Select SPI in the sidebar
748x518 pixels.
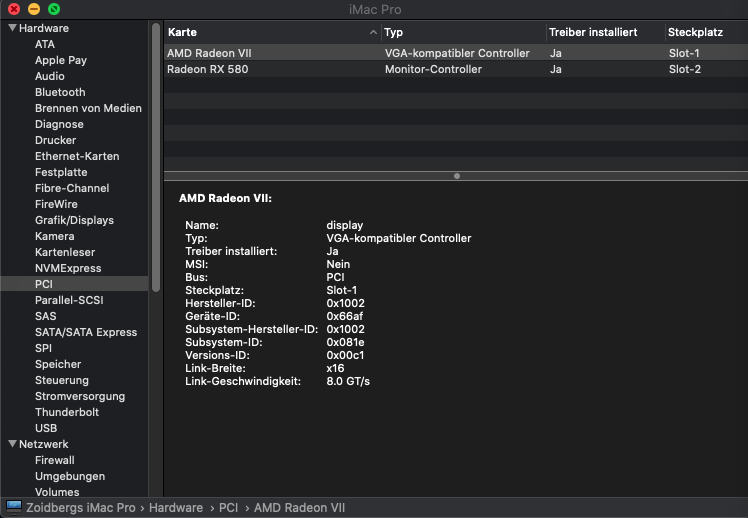click(x=43, y=348)
